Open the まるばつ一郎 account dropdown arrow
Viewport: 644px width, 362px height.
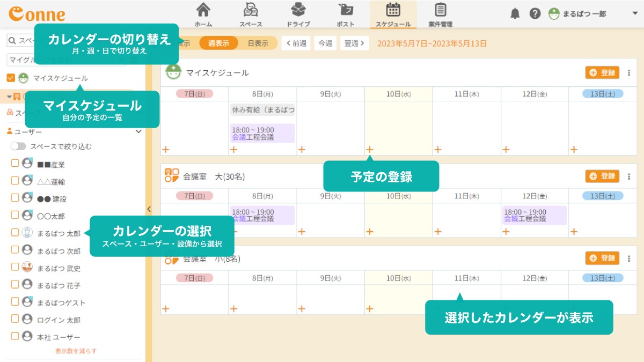635,14
